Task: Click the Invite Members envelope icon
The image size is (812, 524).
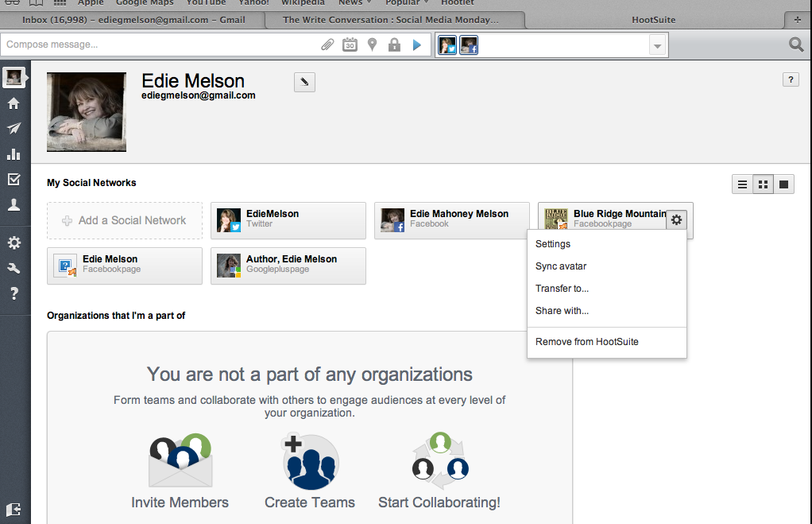Action: point(180,460)
